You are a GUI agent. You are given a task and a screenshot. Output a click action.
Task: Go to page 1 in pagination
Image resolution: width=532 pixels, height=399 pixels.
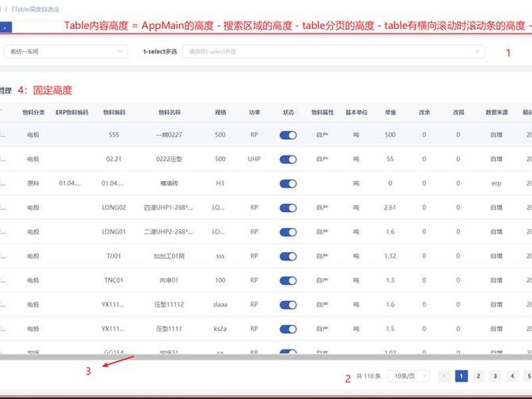[461, 376]
